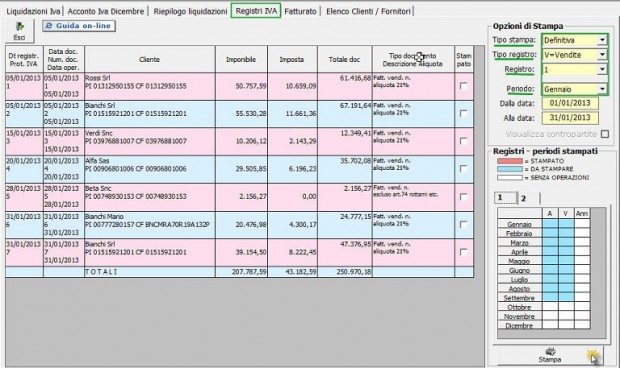Click the Imponibile column header
This screenshot has height=368, width=620.
click(241, 59)
